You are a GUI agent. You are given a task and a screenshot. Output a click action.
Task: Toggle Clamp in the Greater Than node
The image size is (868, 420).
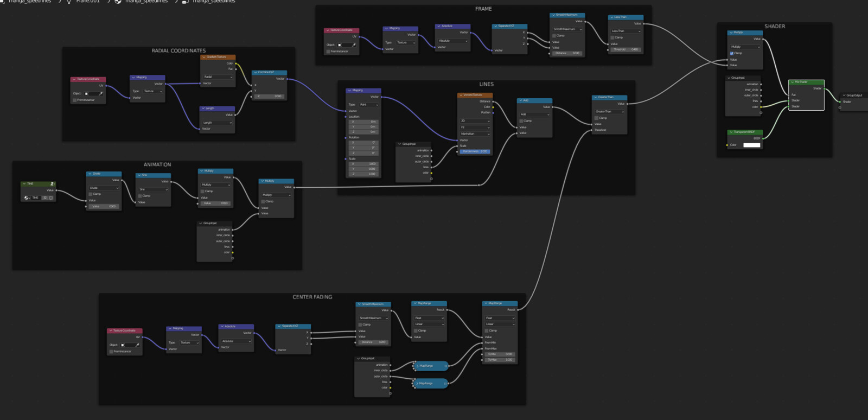coord(597,118)
